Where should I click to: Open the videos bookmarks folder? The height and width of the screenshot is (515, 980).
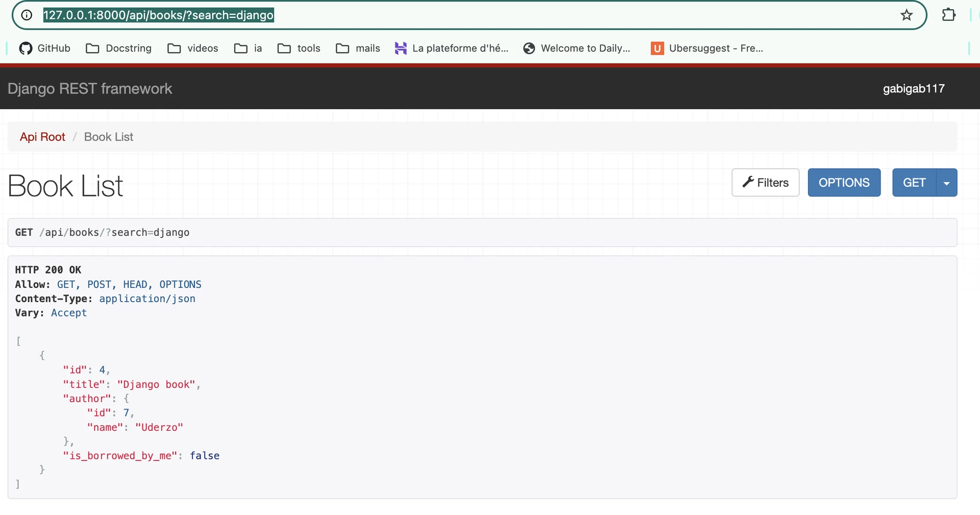(x=193, y=48)
